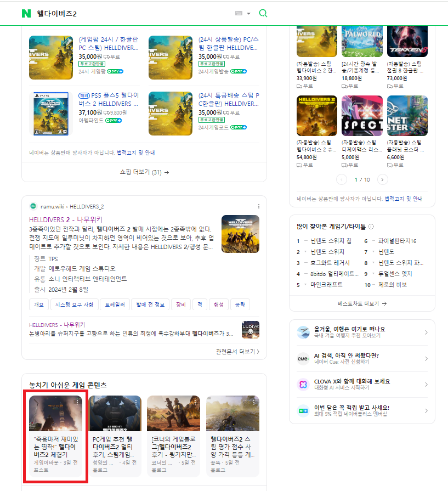This screenshot has height=491, width=448.
Task: Open rank 9 듀얼센스 엣지
Action: [395, 274]
